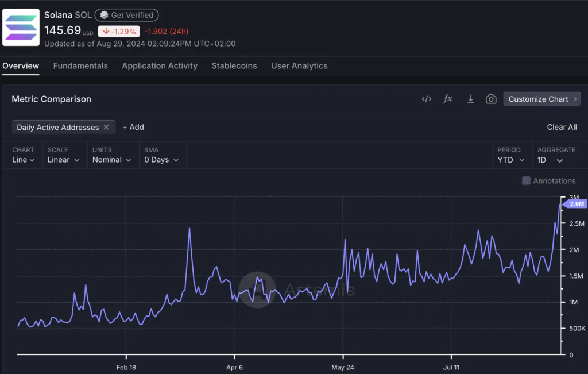588x374 pixels.
Task: Click the 2.9M current value marker
Action: [x=575, y=204]
